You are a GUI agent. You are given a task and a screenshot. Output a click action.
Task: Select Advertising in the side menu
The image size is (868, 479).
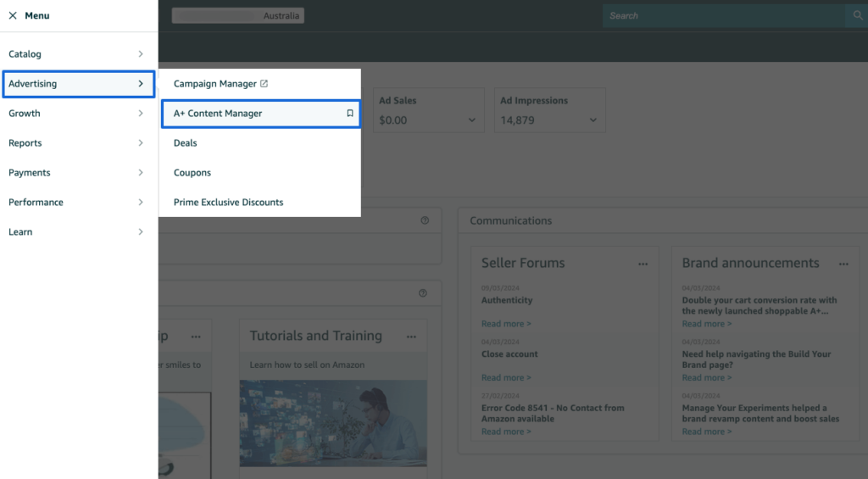[x=79, y=84]
